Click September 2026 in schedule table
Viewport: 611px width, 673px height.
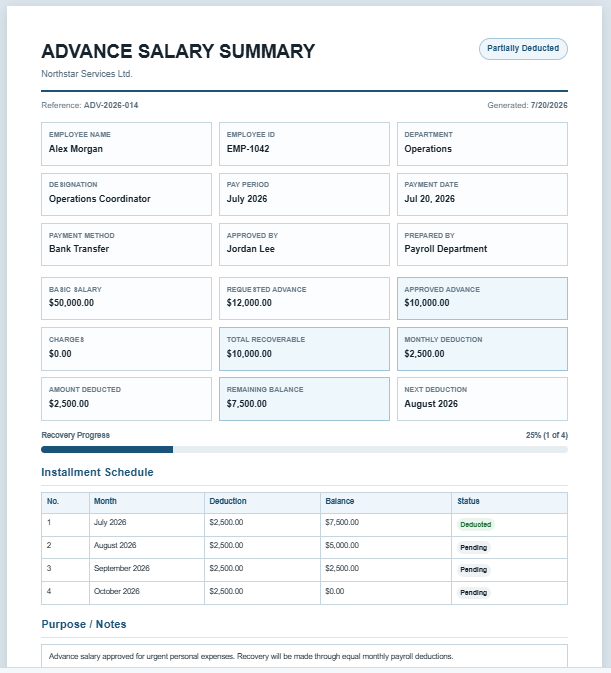click(x=121, y=568)
